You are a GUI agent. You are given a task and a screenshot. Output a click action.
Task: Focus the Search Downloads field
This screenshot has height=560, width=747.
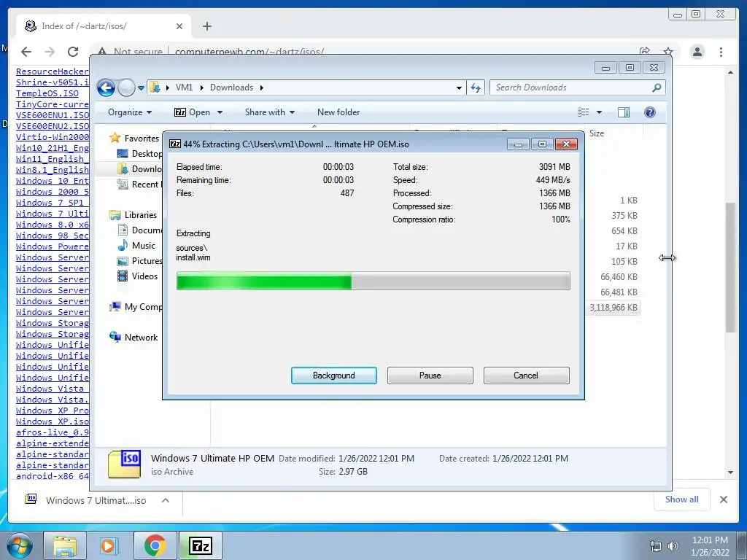coord(571,87)
